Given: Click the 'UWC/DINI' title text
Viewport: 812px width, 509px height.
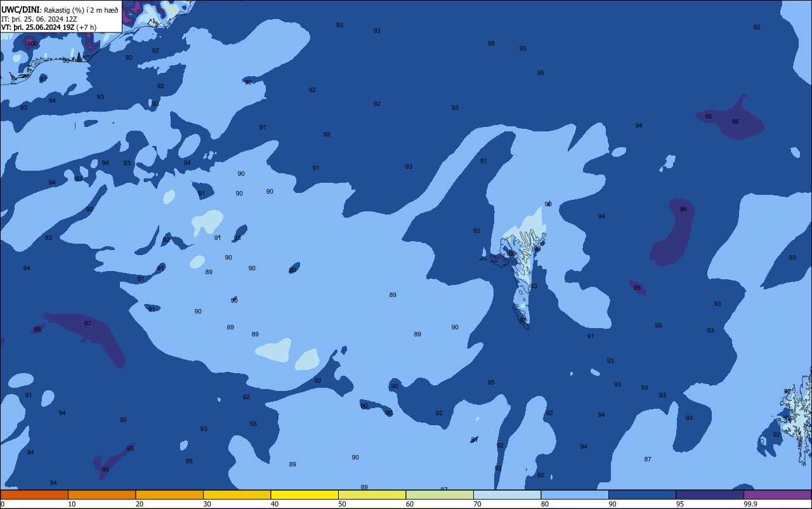Looking at the screenshot, I should pyautogui.click(x=21, y=10).
